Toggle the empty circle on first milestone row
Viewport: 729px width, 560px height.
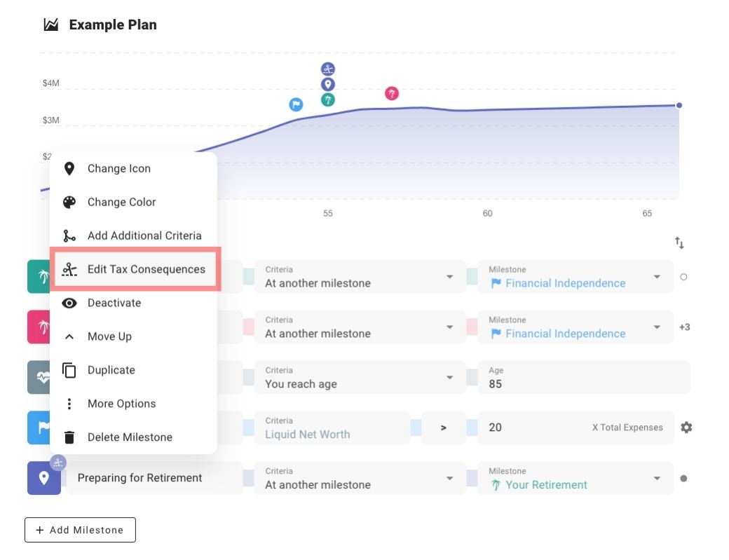(683, 277)
